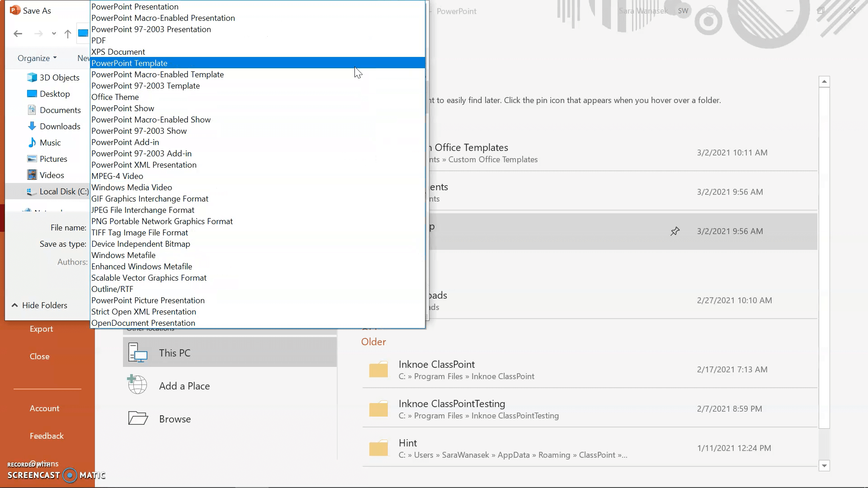The height and width of the screenshot is (488, 868).
Task: Open the Videos folder
Action: (52, 174)
